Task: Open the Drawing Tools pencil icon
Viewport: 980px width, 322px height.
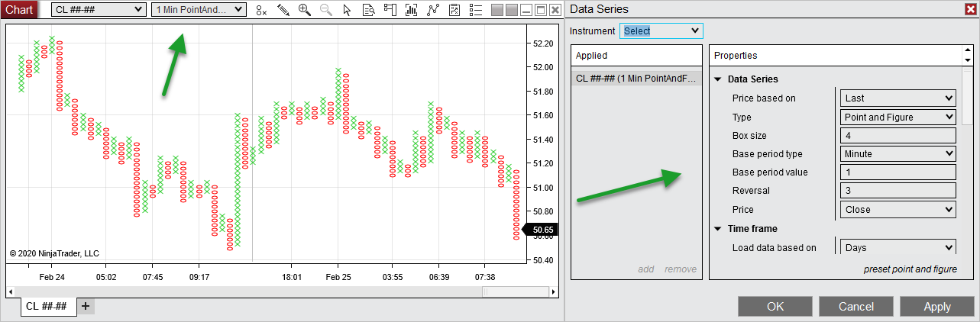Action: coord(283,10)
